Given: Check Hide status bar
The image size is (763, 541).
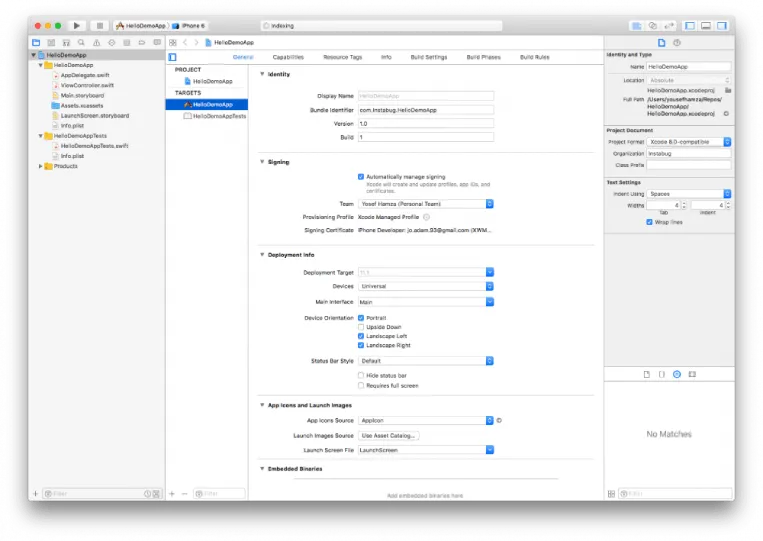Looking at the screenshot, I should 361,375.
